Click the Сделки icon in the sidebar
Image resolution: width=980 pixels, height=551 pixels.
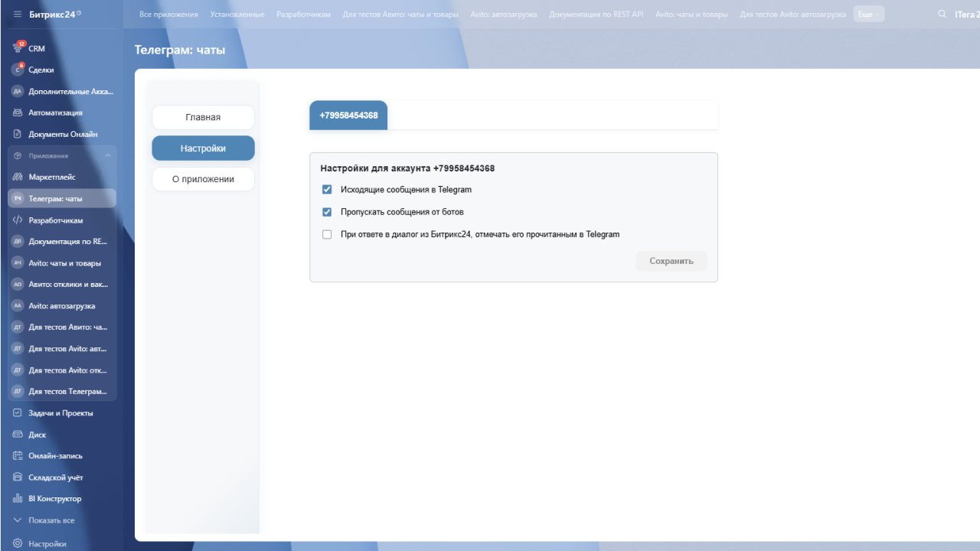coord(18,70)
